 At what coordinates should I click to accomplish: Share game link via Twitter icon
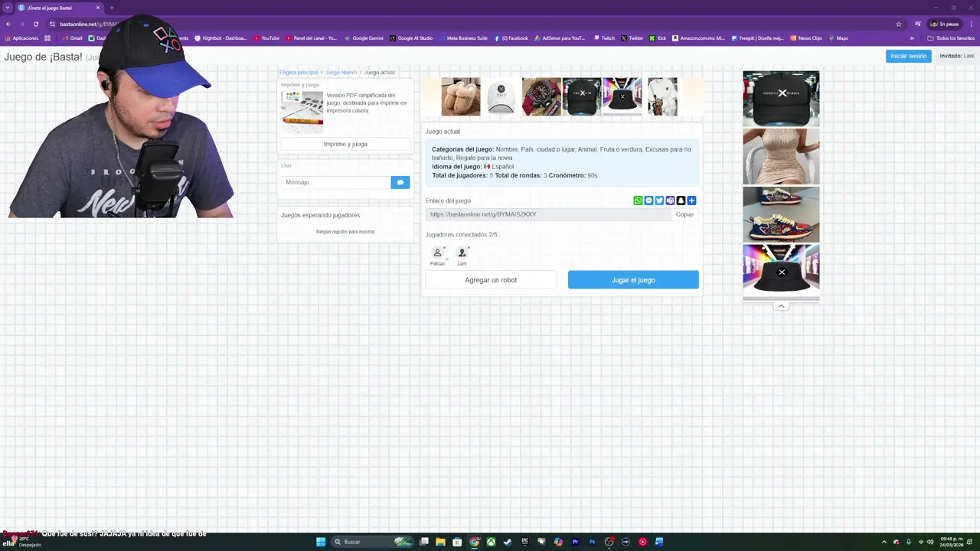coord(659,201)
